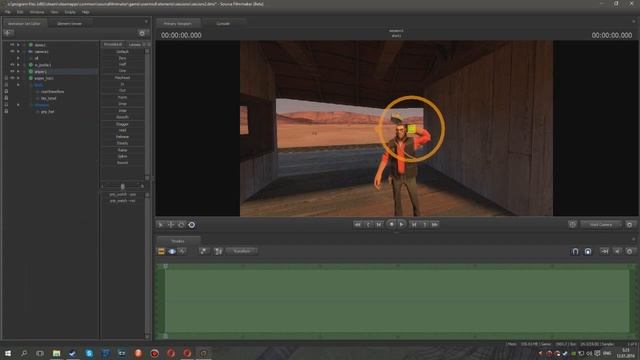Select the viewport selection arrow tool

coord(161,225)
